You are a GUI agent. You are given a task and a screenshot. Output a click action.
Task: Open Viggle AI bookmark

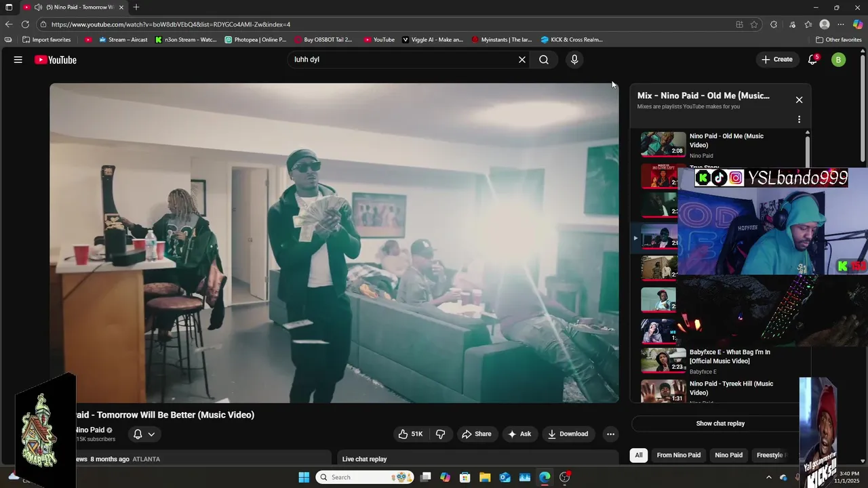click(x=433, y=40)
